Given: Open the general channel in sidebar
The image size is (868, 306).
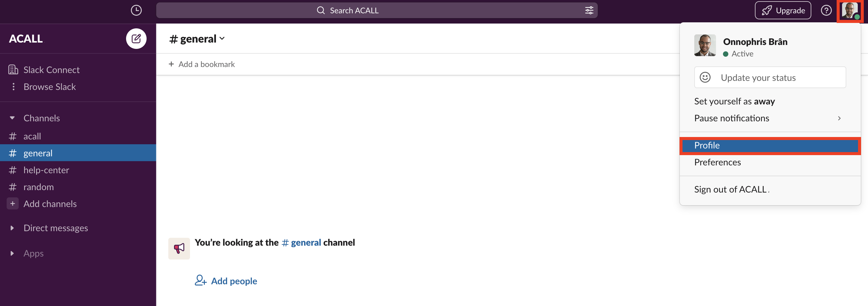Looking at the screenshot, I should point(78,153).
